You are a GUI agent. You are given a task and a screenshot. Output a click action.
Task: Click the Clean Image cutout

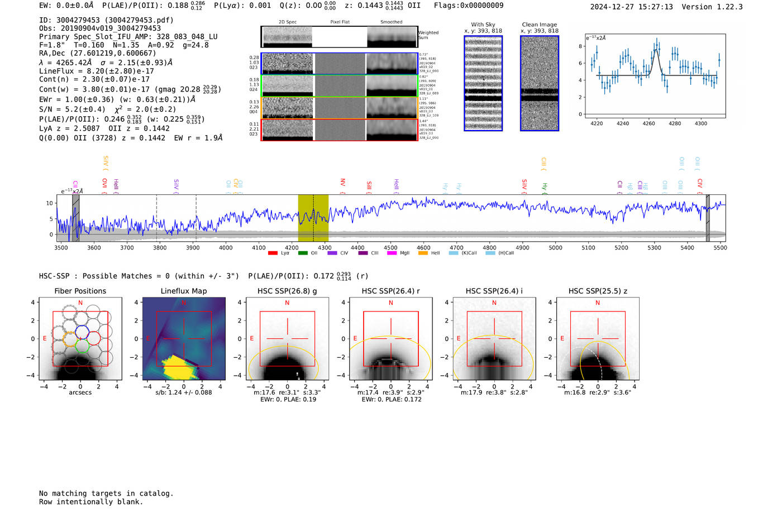coord(540,83)
